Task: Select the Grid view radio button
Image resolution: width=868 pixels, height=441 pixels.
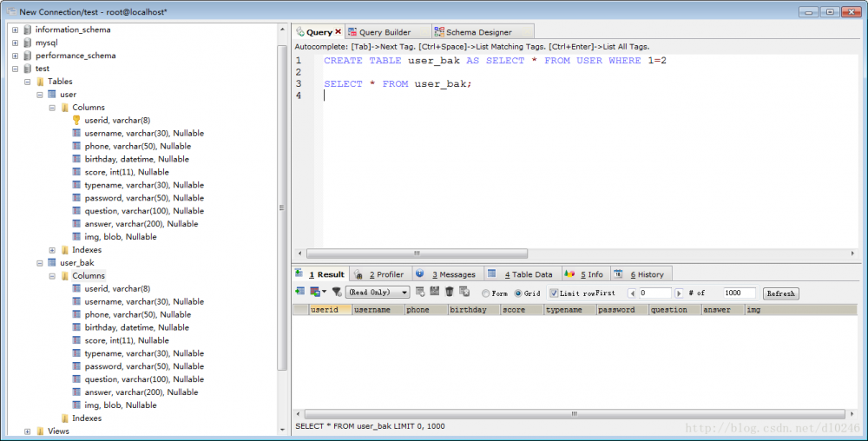Action: tap(518, 293)
